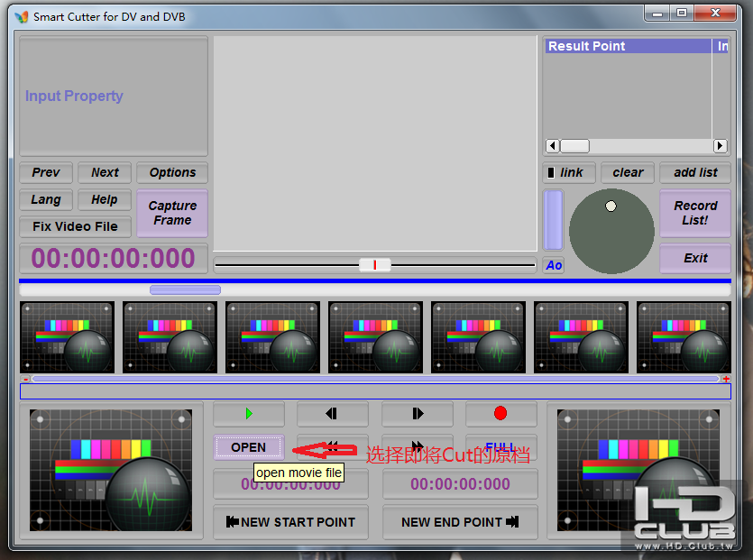Click the main timecode display
The height and width of the screenshot is (560, 753).
coord(114,259)
